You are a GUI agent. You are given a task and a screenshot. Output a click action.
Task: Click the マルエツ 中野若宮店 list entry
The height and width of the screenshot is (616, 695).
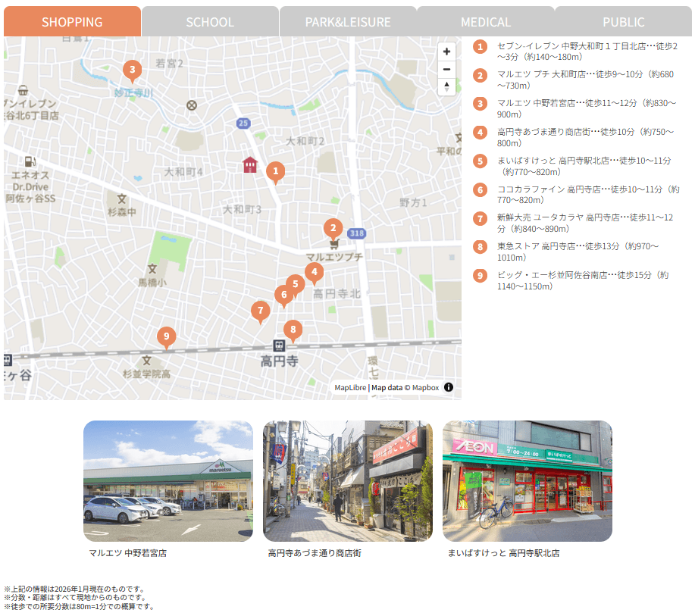click(x=587, y=108)
